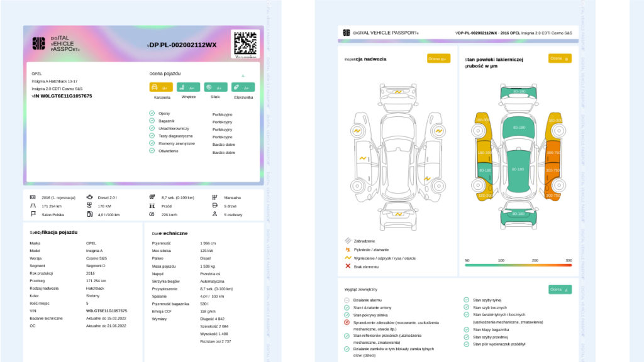
Task: Select the Karoseria B+ rating badge
Action: pos(161,87)
